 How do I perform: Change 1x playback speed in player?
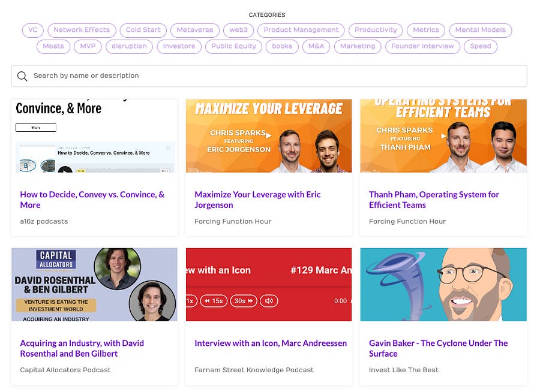(191, 301)
